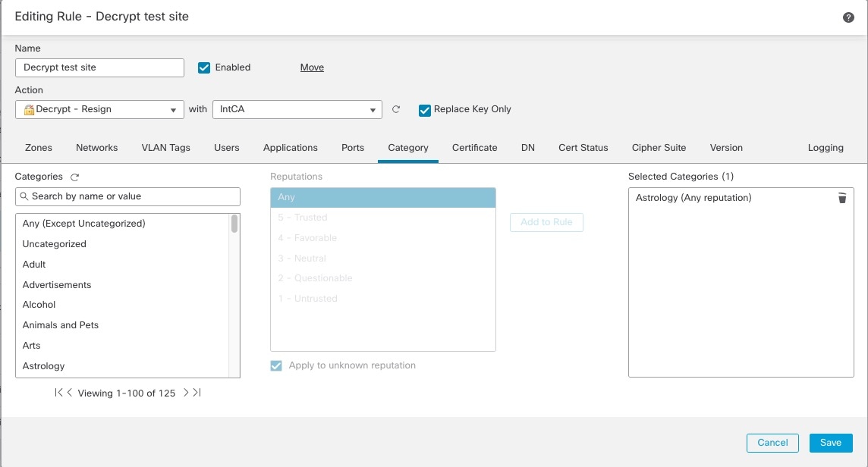Open the Logging tab

tap(826, 148)
